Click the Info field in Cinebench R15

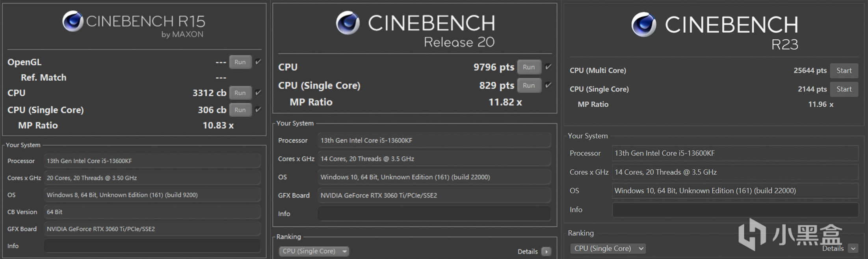152,246
